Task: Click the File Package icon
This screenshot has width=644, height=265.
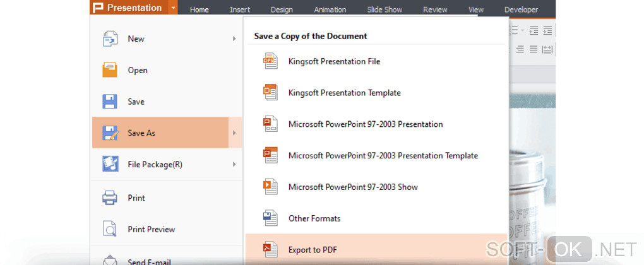Action: point(110,164)
